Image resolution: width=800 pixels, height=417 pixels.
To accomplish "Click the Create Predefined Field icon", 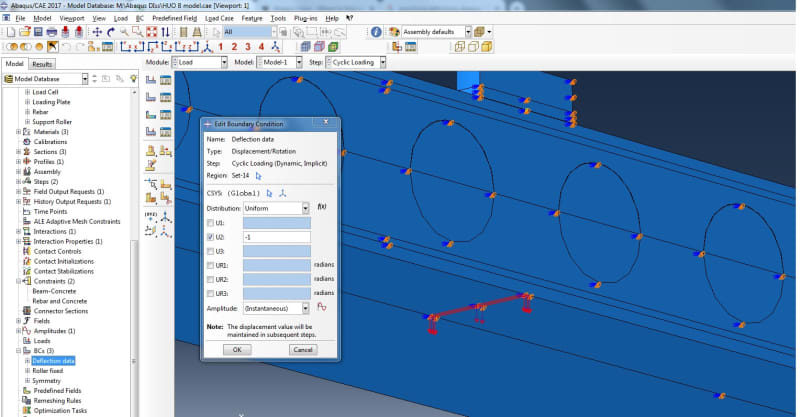I will click(x=151, y=115).
